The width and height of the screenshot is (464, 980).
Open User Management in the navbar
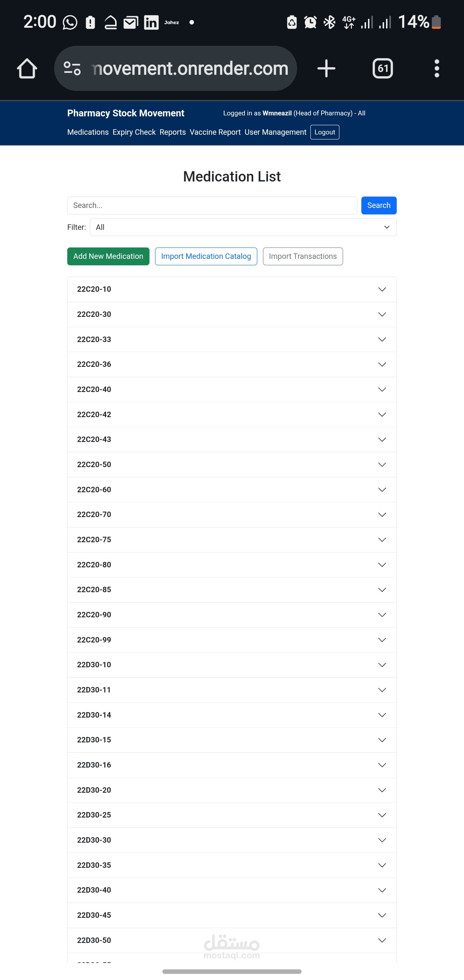click(275, 132)
